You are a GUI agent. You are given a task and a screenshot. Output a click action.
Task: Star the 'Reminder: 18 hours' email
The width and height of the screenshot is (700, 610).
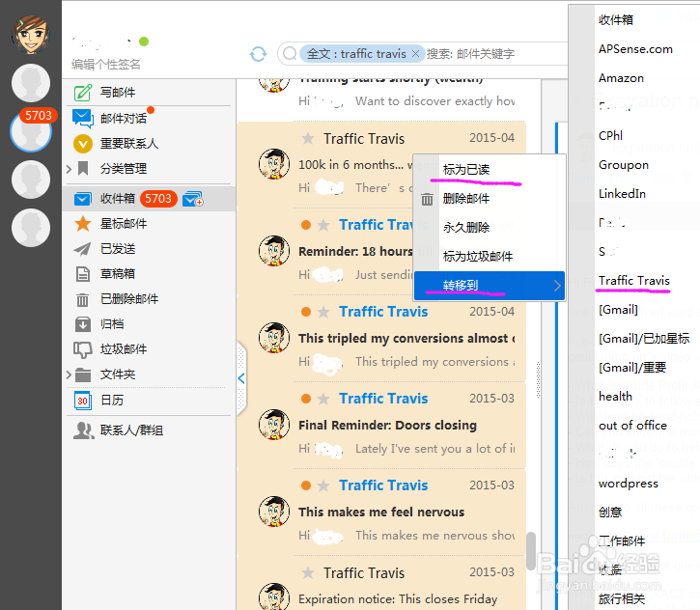[323, 225]
